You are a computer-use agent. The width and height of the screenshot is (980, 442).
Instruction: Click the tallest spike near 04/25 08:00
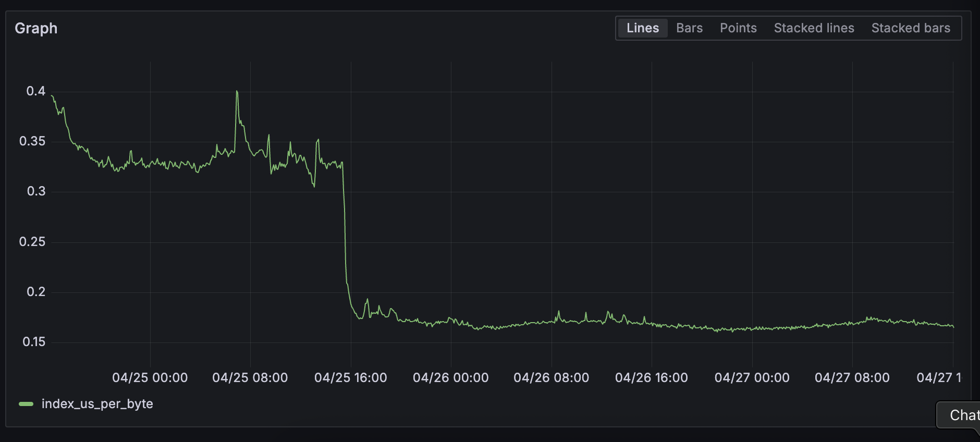[x=237, y=92]
